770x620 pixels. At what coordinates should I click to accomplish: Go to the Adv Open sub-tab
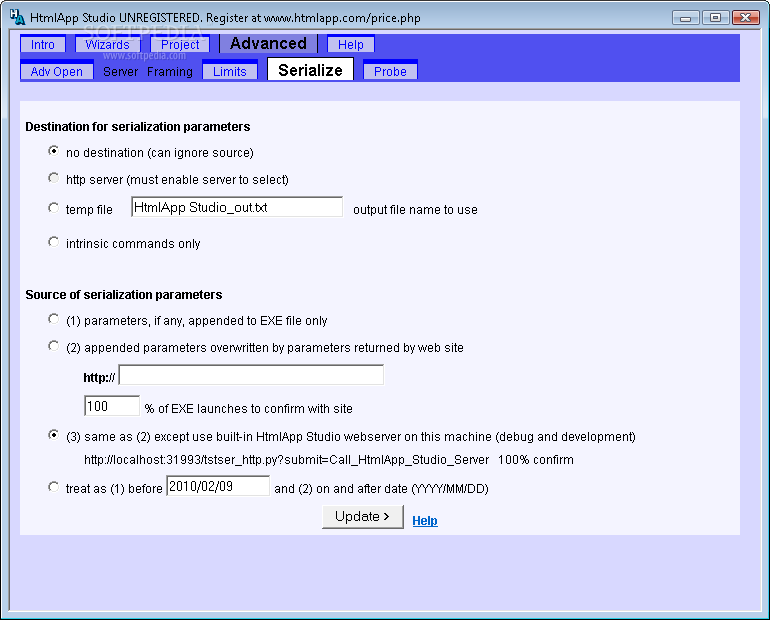coord(56,71)
